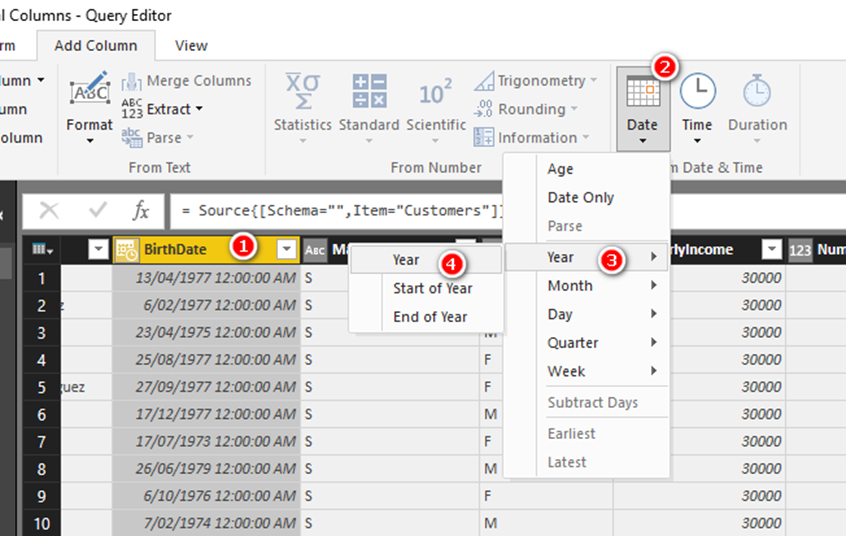This screenshot has height=536, width=846.
Task: Confirm formula with checkmark icon
Action: [x=98, y=211]
